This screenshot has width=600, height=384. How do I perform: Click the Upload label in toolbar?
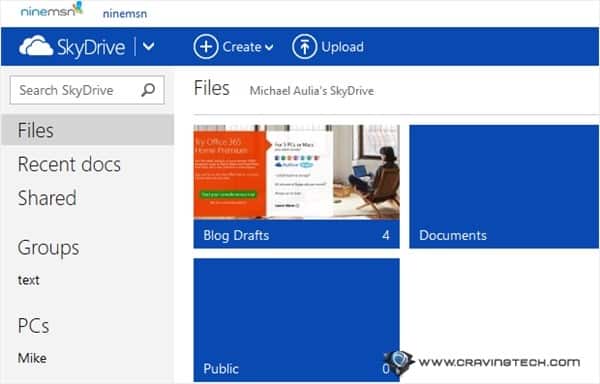342,47
